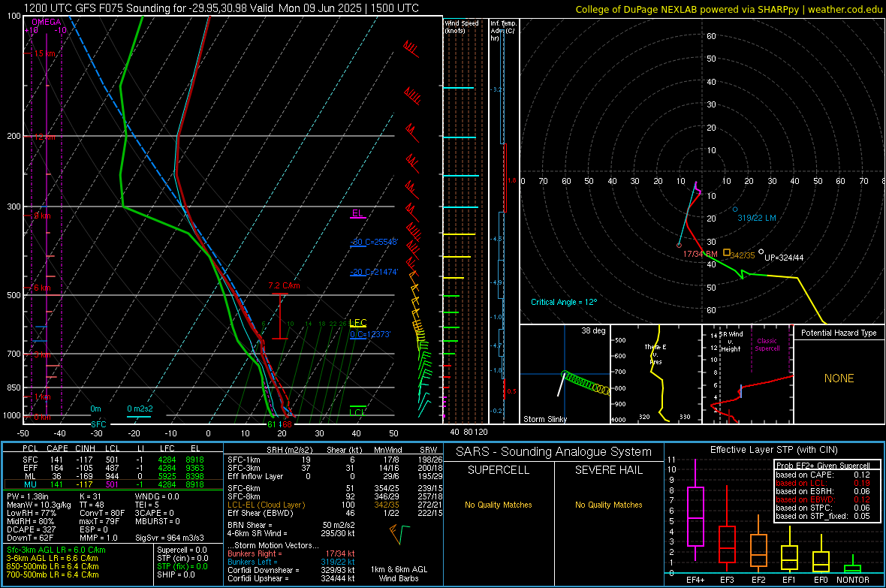Screen dimensions: 886x588
Task: Click the 'STP (cin) = 0.0' value
Action: pyautogui.click(x=182, y=558)
